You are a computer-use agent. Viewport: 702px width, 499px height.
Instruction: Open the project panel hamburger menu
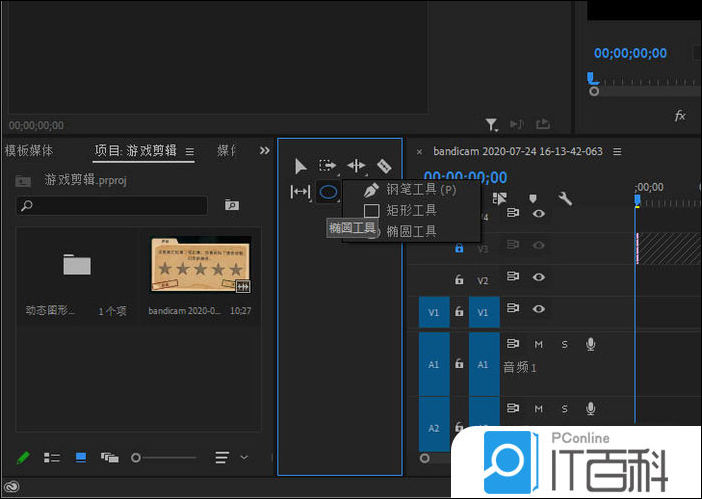(190, 151)
